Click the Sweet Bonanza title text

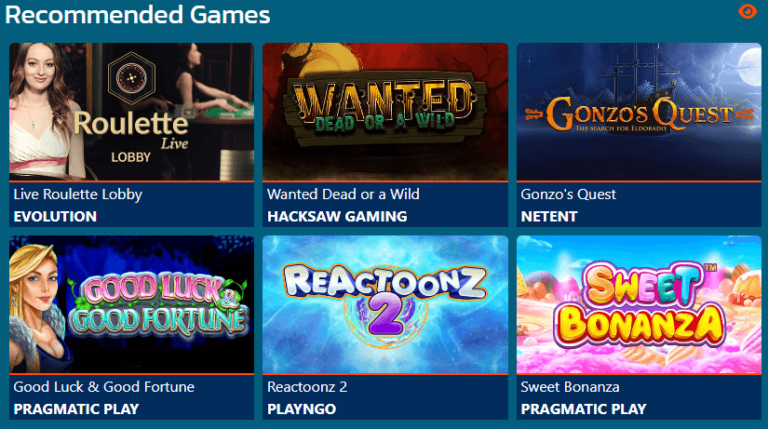tap(570, 387)
